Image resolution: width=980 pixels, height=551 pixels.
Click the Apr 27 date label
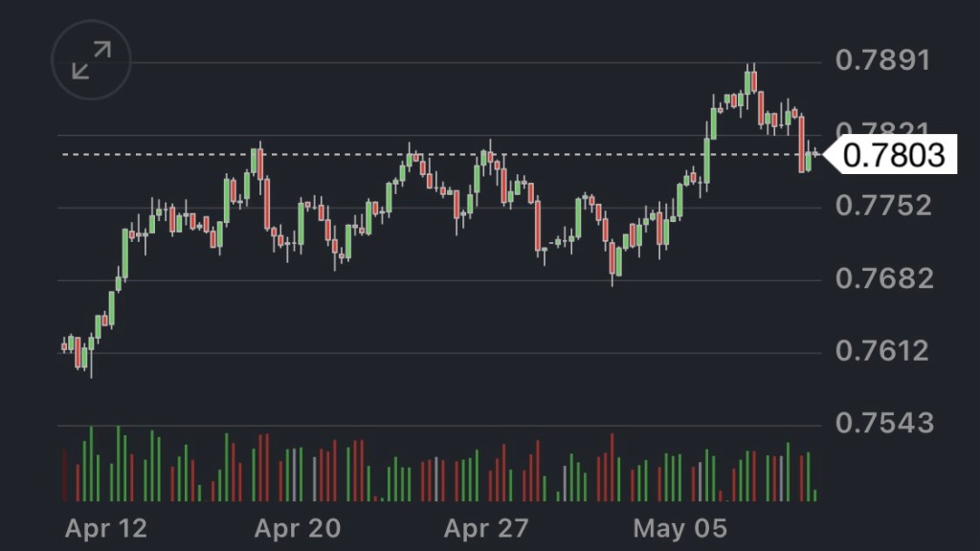click(x=487, y=528)
